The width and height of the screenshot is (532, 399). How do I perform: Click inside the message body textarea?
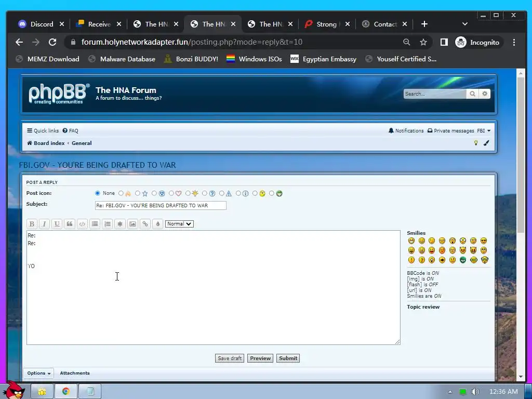pos(214,288)
